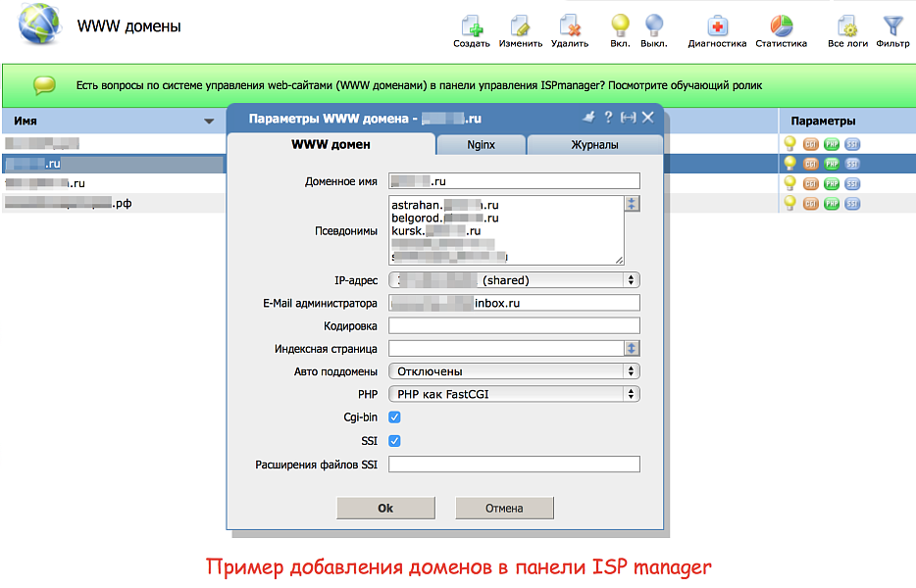Viewport: 916px width, 588px height.
Task: Toggle the lamp icon for the .рф domain
Action: 789,203
